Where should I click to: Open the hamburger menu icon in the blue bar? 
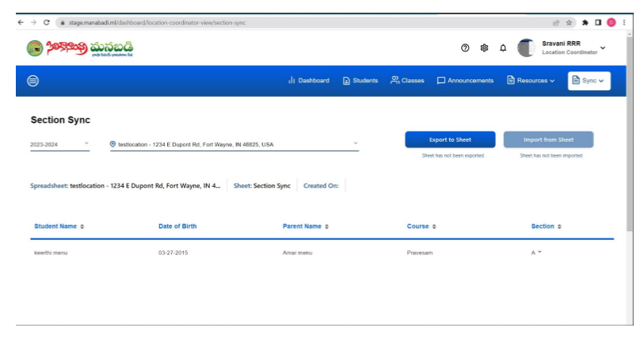click(x=33, y=81)
